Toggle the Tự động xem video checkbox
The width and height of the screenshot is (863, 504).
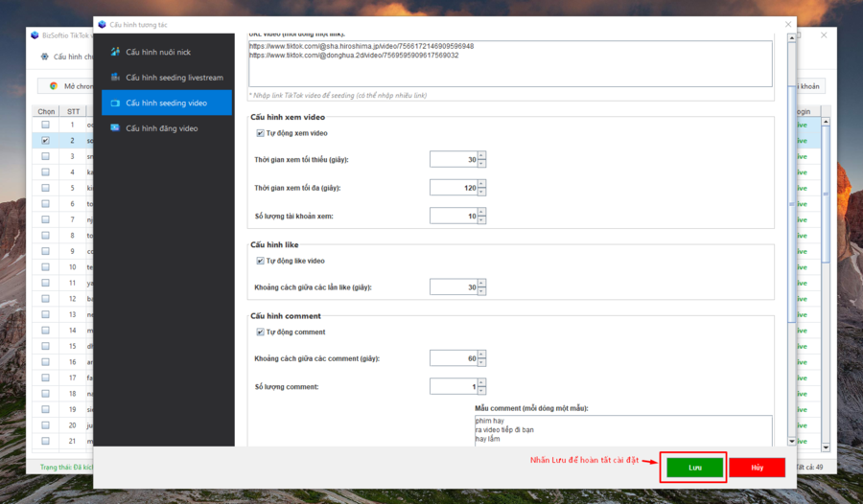click(x=260, y=133)
